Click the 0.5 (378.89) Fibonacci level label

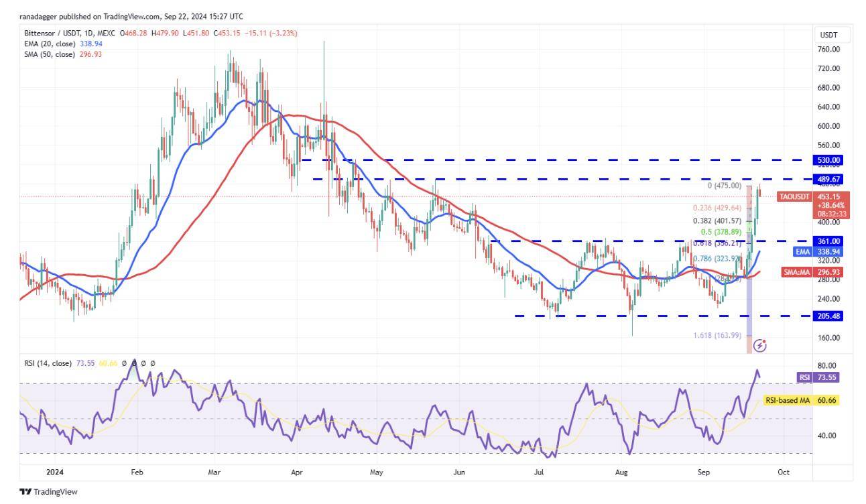[x=717, y=232]
